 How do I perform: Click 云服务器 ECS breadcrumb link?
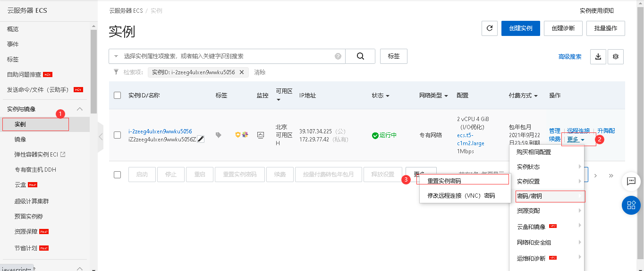tap(126, 11)
